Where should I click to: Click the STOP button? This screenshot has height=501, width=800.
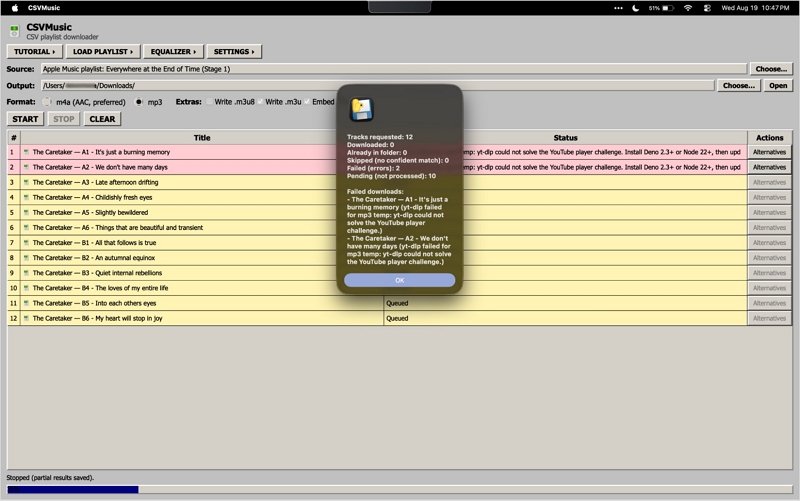64,119
